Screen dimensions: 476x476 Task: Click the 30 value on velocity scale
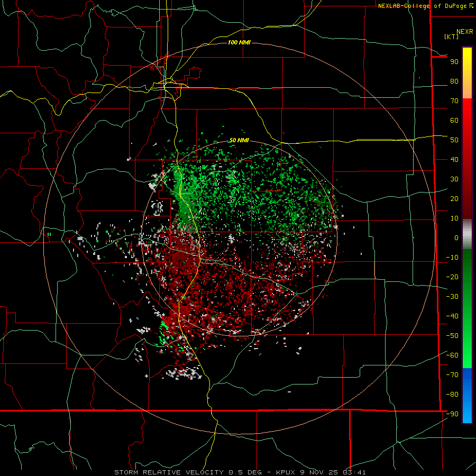[454, 179]
